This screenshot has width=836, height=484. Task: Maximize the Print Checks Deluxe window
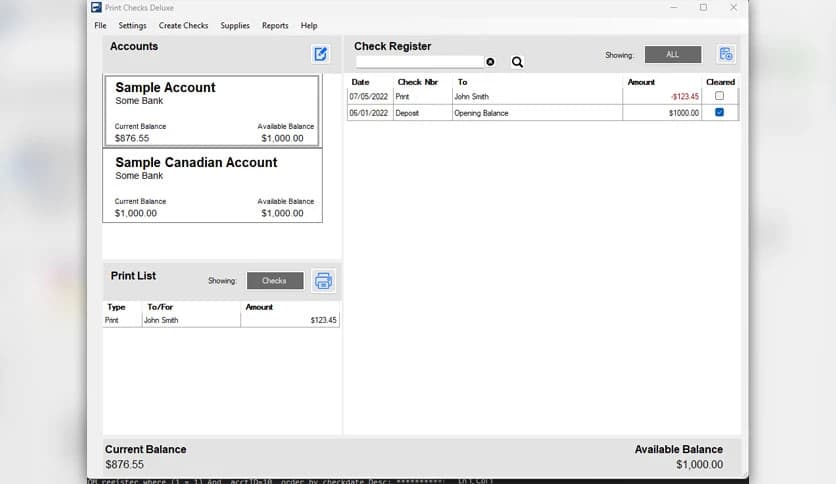tap(703, 7)
